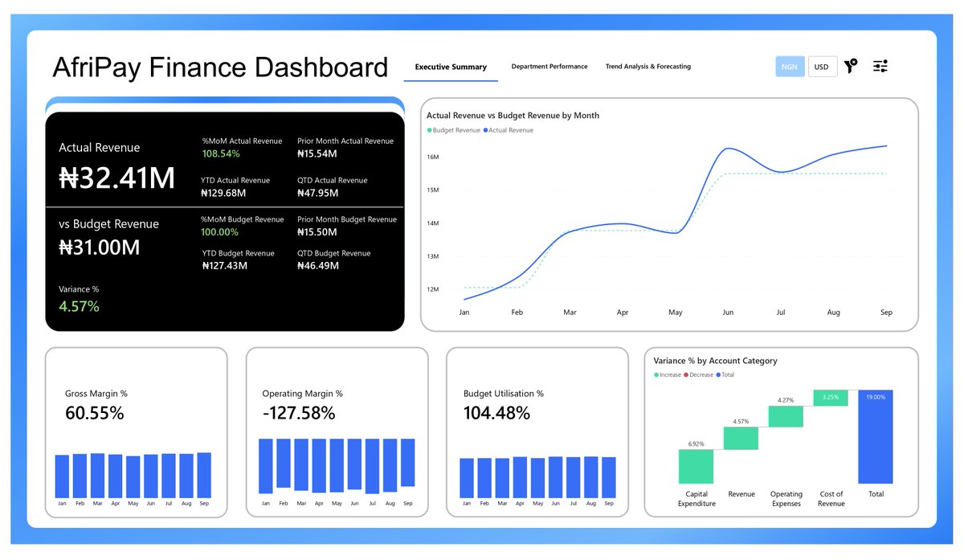The image size is (964, 560).
Task: Click the ₦15.50M prior month budget value
Action: (x=317, y=232)
